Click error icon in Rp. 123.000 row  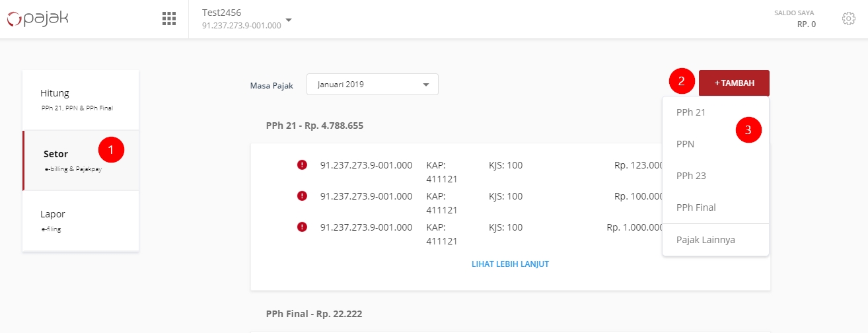coord(303,165)
